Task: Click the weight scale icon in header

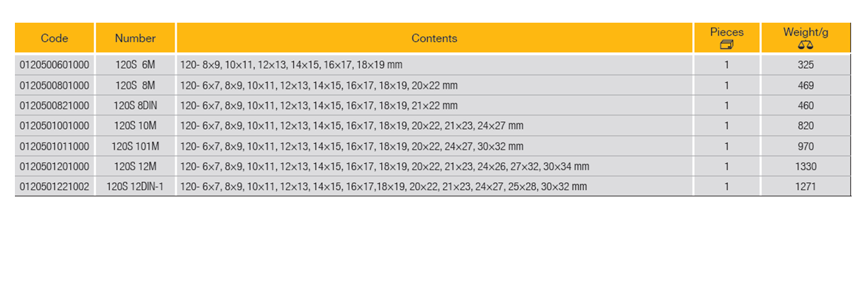Action: point(805,45)
